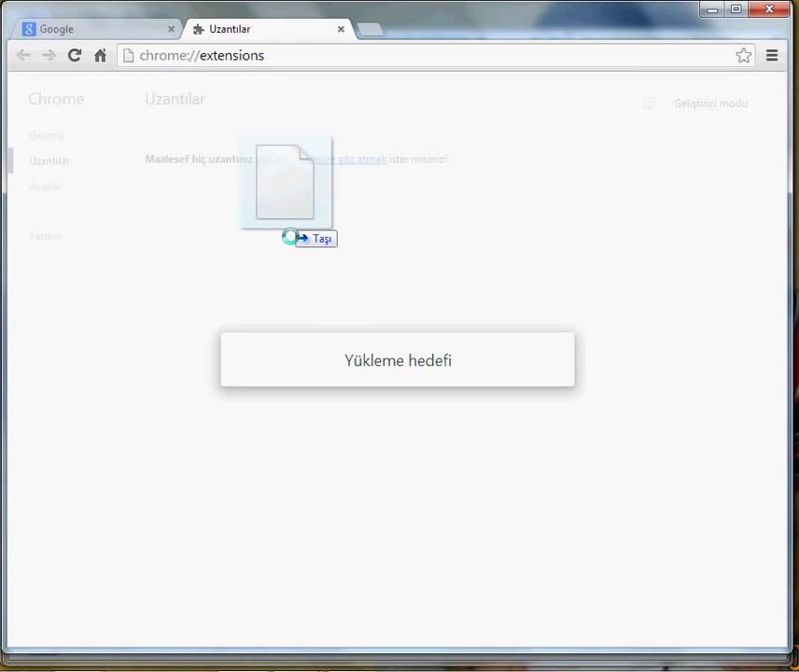Open Yardım in the sidebar
This screenshot has height=672, width=799.
tap(45, 236)
